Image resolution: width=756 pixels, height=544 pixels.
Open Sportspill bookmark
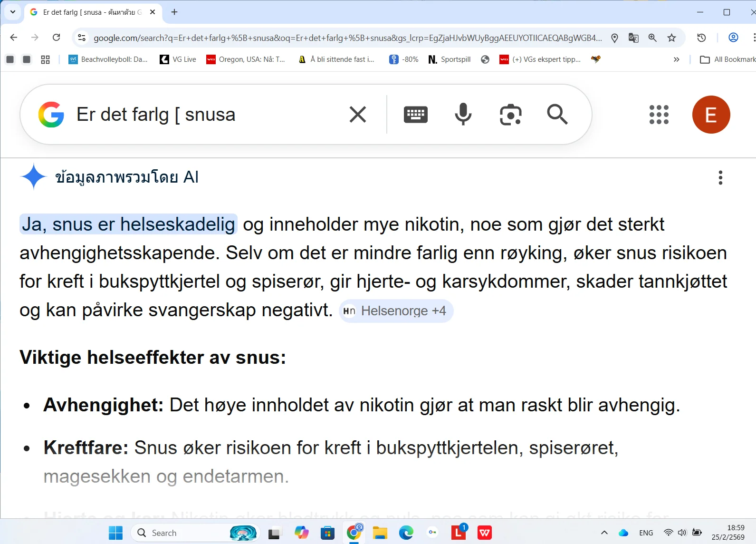(450, 59)
